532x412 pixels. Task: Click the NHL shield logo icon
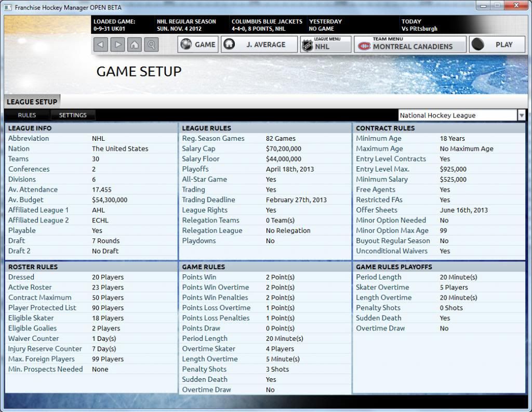click(308, 46)
